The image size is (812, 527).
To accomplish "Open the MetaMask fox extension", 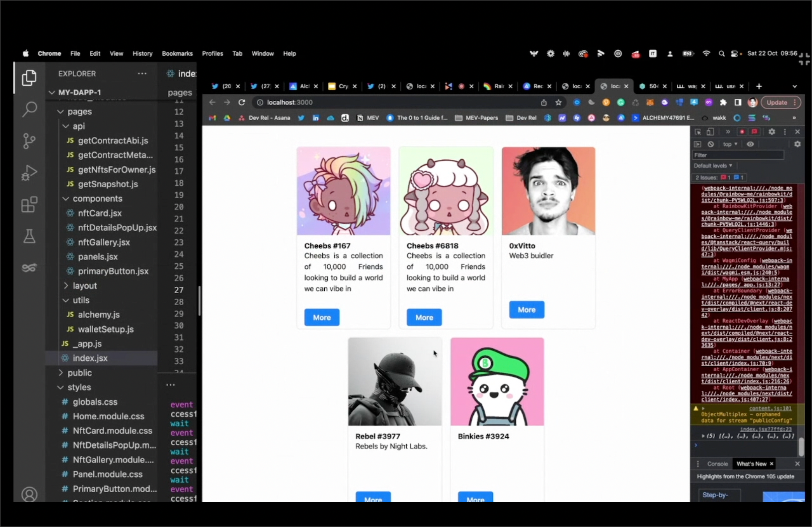I will click(650, 102).
